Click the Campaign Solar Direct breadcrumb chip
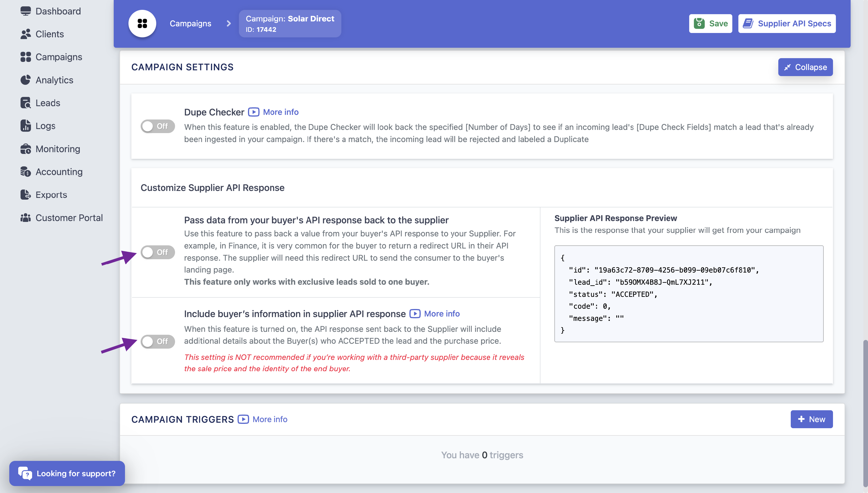Screen dimensions: 868x493 [x=290, y=23]
